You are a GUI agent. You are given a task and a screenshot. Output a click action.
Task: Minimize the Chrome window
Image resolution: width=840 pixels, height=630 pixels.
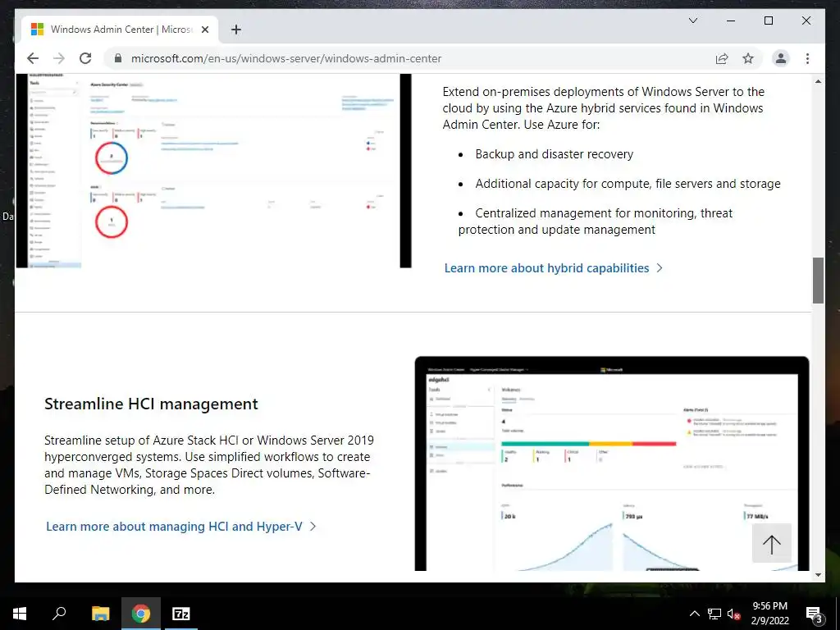pyautogui.click(x=731, y=21)
